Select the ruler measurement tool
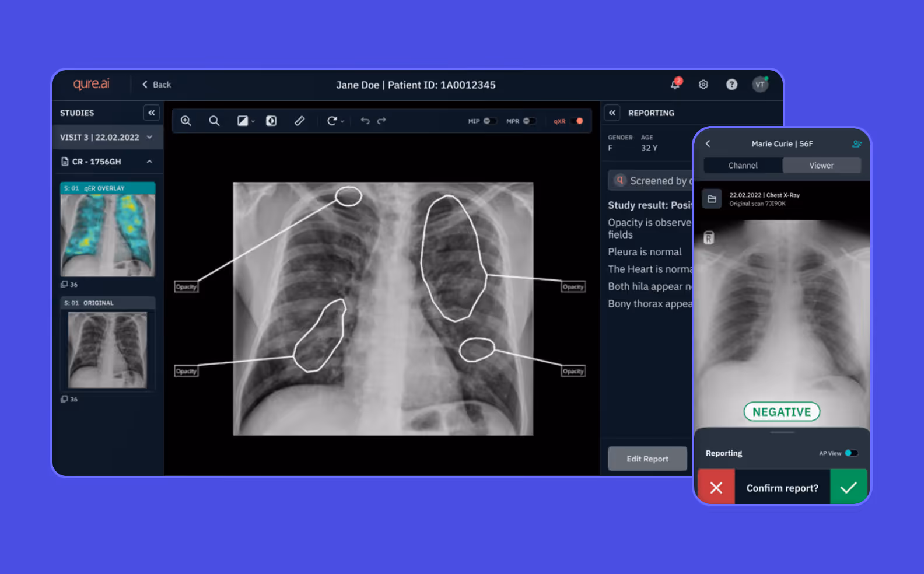 (x=299, y=121)
